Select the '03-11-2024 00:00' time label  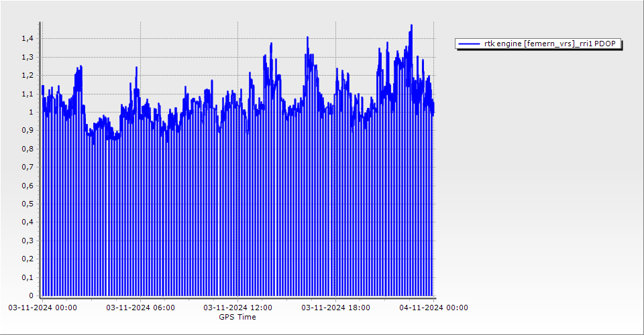pyautogui.click(x=42, y=308)
